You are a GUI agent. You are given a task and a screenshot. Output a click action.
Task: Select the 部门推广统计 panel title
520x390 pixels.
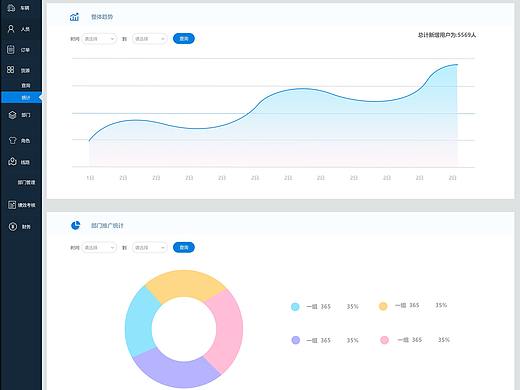tap(107, 226)
